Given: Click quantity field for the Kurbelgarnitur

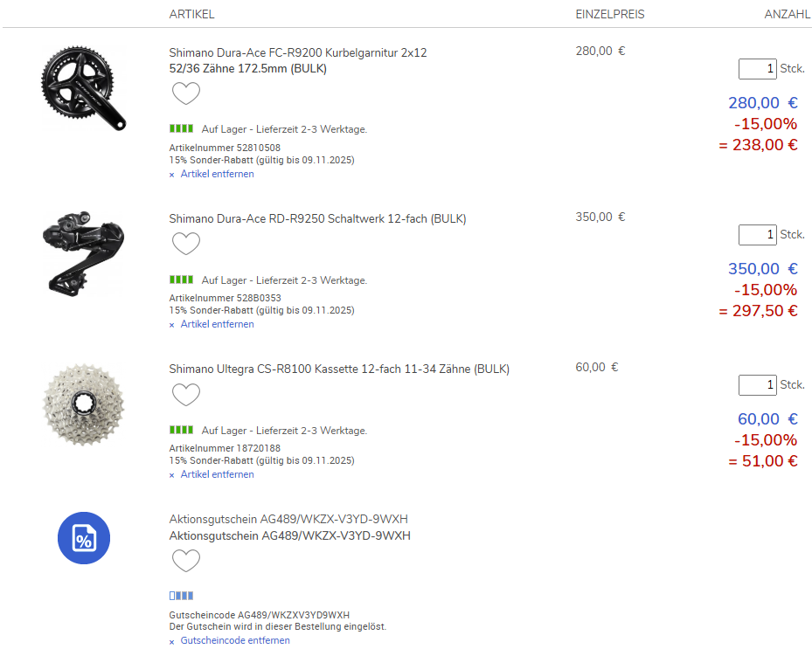Looking at the screenshot, I should click(x=757, y=69).
